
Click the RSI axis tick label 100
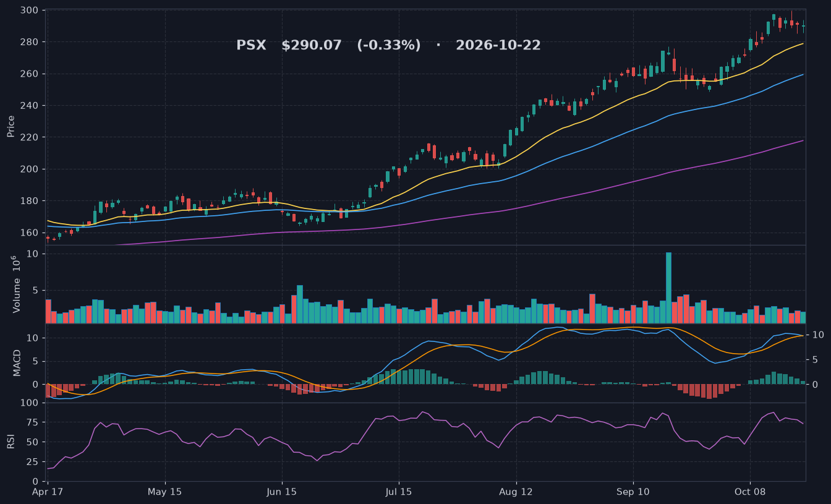29,403
